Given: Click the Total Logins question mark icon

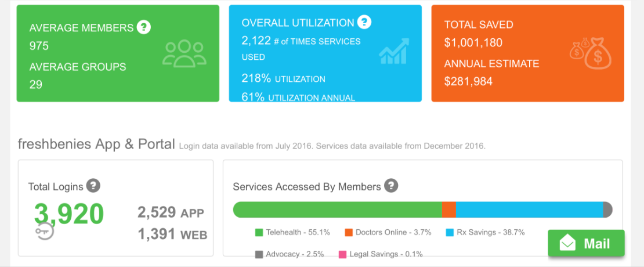Looking at the screenshot, I should pos(93,186).
